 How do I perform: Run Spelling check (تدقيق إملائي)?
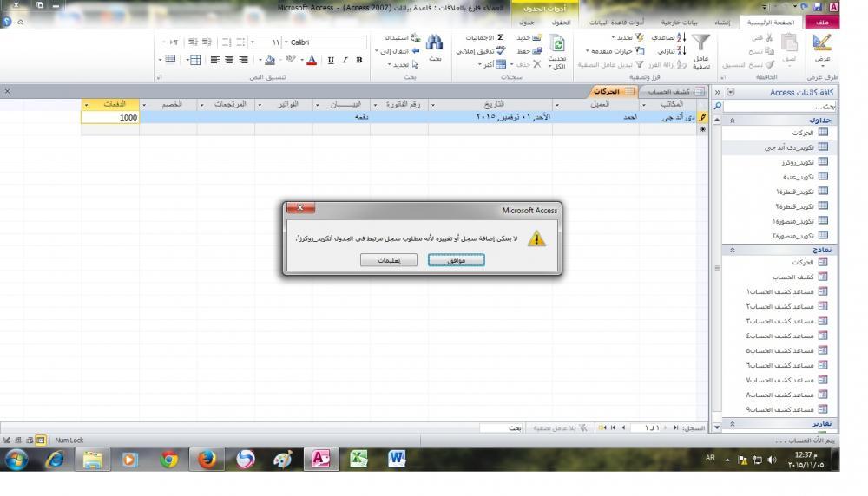[x=501, y=50]
